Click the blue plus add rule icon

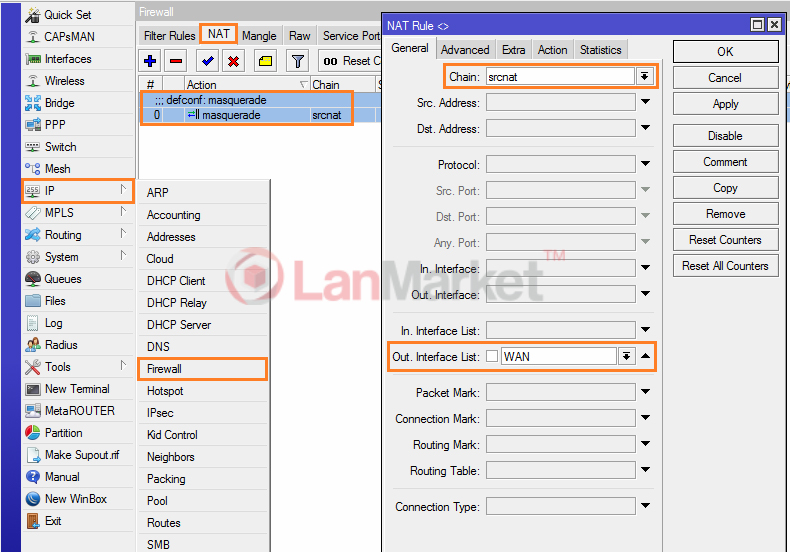pyautogui.click(x=150, y=61)
